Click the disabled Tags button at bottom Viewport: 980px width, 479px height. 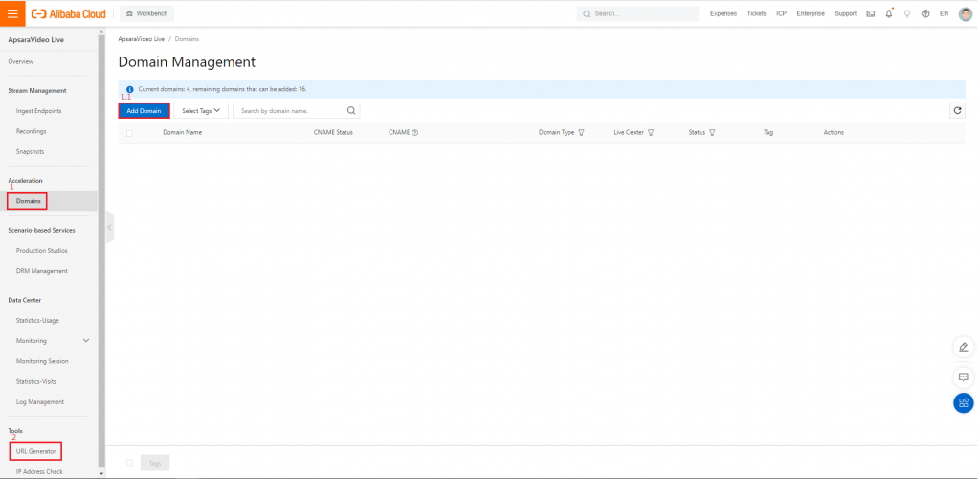click(155, 464)
